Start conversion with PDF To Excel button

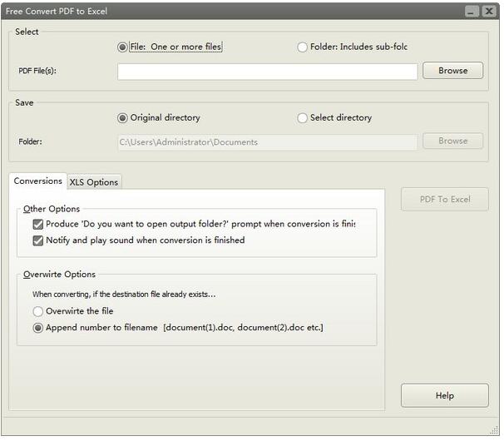(445, 200)
